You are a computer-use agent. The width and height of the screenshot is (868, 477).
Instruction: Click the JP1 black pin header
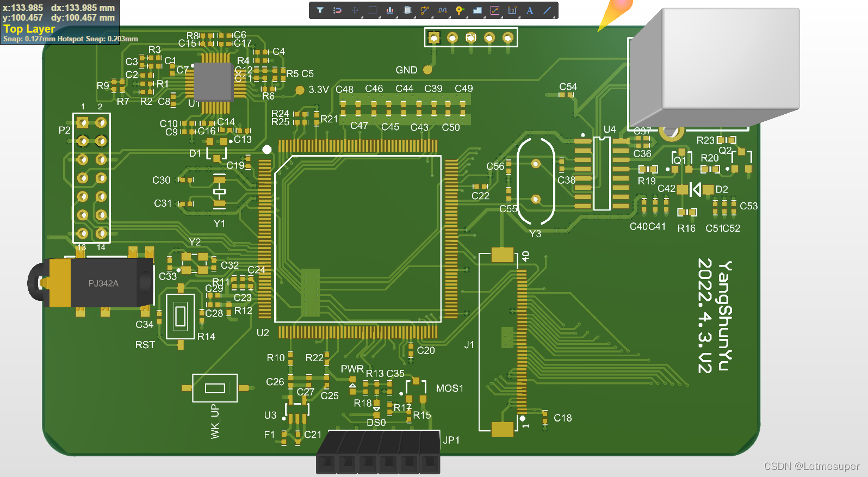coord(378,451)
